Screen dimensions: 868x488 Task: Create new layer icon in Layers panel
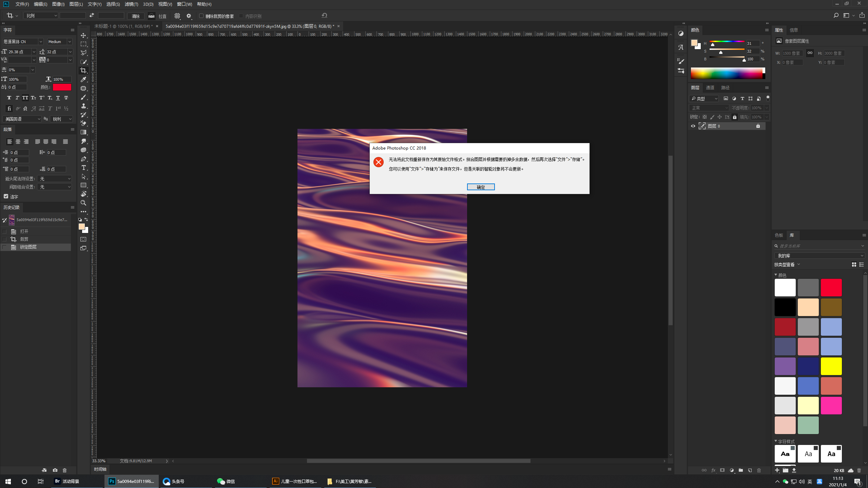click(750, 470)
